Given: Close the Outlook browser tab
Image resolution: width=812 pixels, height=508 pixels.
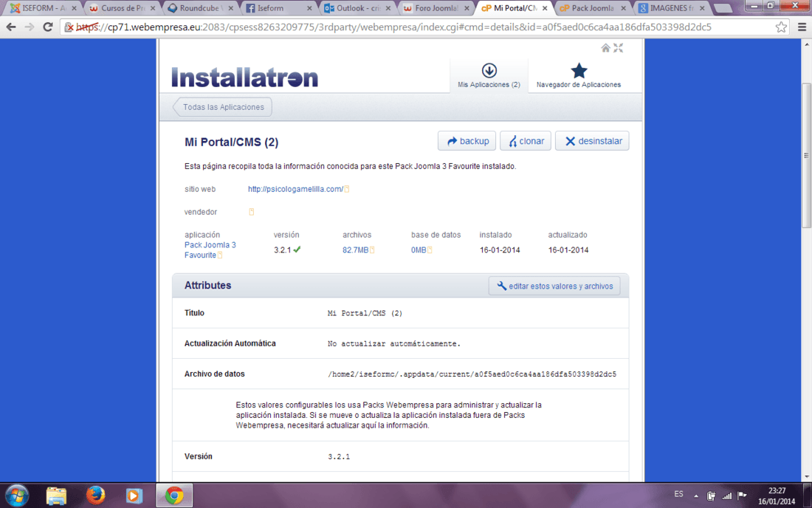Looking at the screenshot, I should coord(388,8).
